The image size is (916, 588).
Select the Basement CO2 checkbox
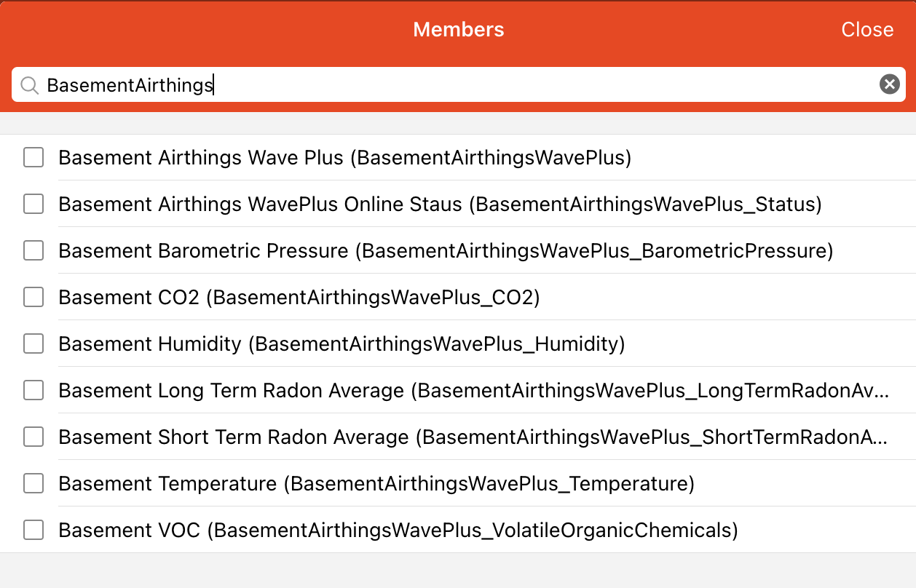click(x=33, y=297)
